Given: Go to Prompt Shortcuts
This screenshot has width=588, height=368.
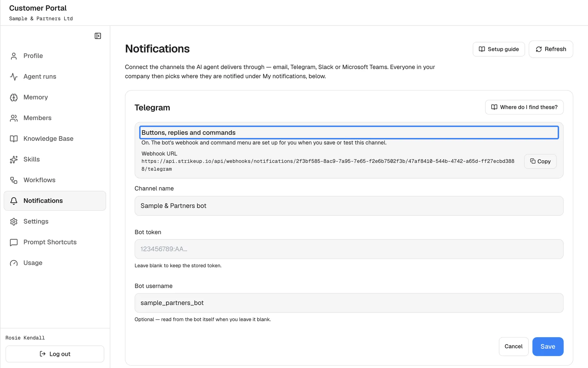Looking at the screenshot, I should [55, 242].
